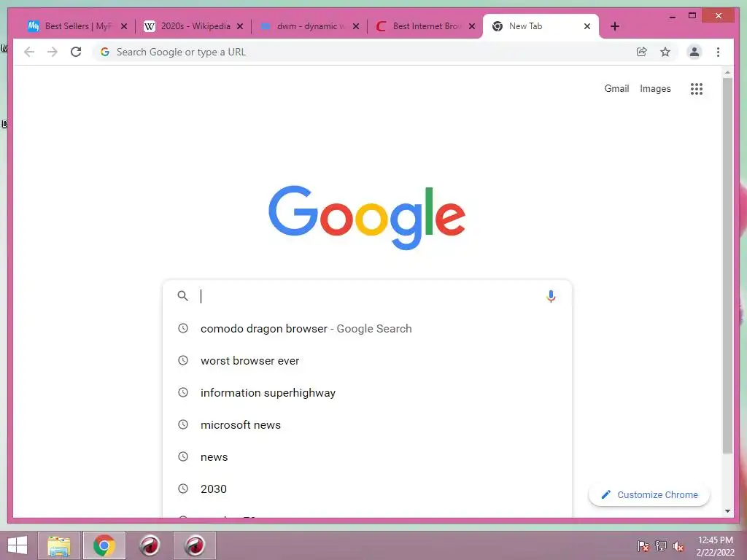Click the network tray icon
Screen dimensions: 747x560
661,545
